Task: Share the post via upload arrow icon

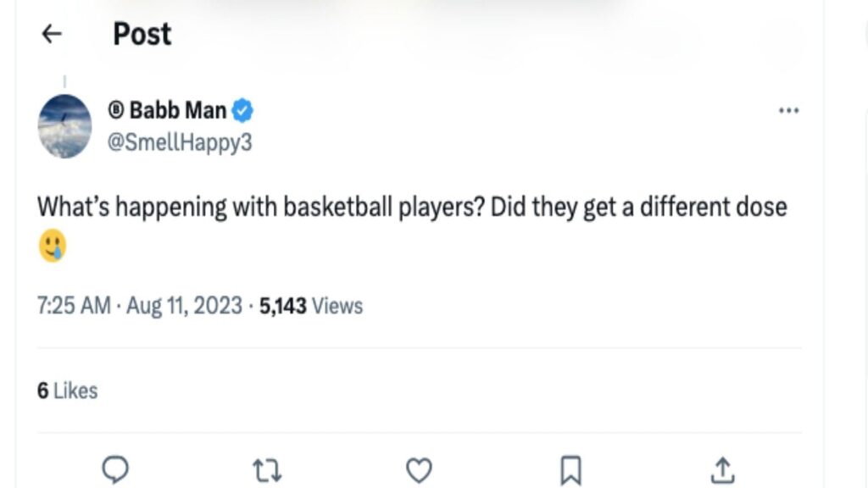Action: (722, 466)
